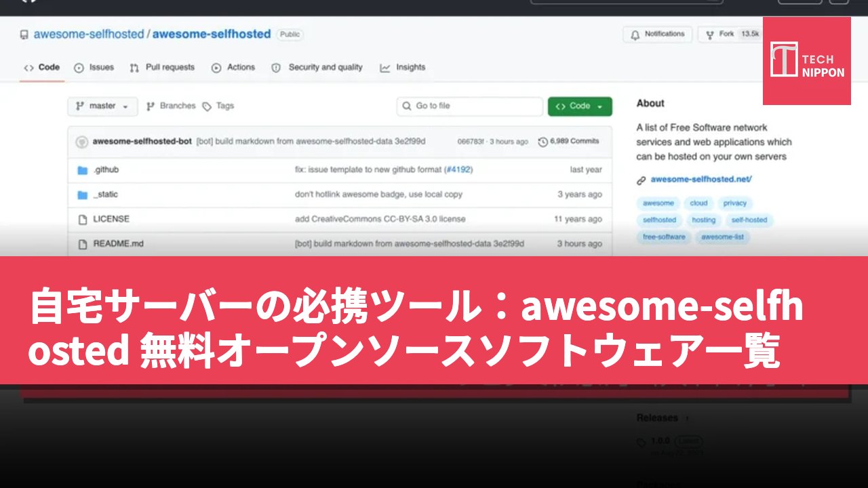Open issue #4192 link in commit message
Screen dimensions: 868x488
click(x=458, y=170)
